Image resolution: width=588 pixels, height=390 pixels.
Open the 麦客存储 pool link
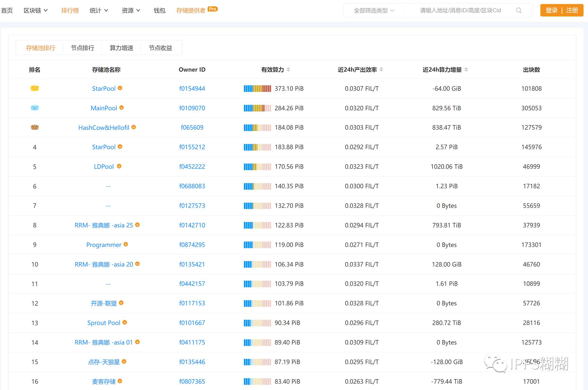point(104,381)
